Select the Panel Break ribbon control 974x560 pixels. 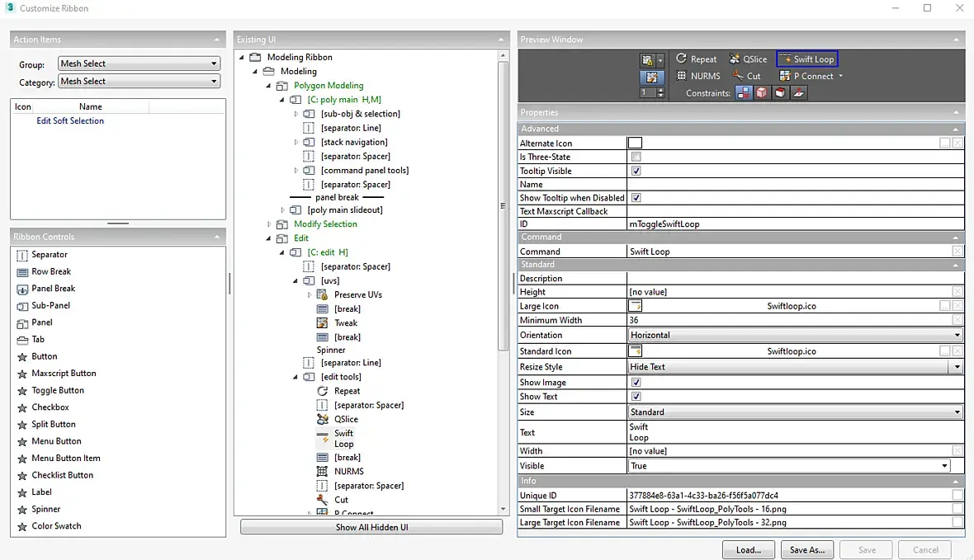[45, 288]
